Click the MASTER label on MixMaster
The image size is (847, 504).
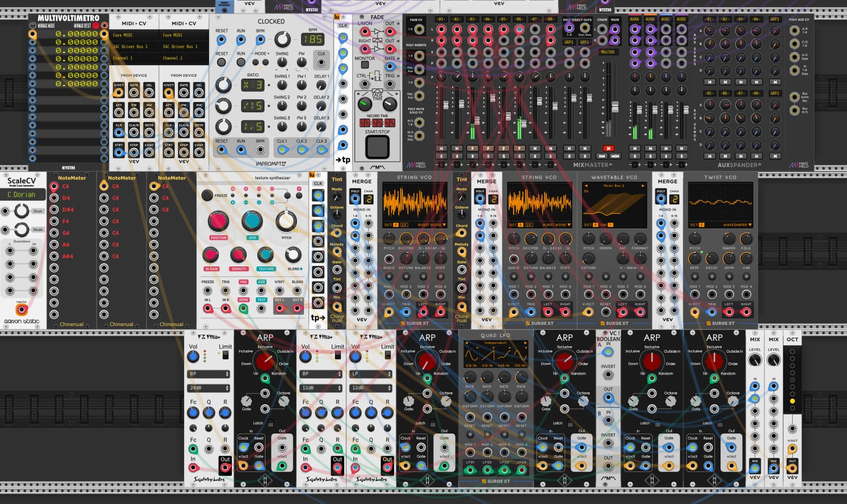click(x=608, y=52)
